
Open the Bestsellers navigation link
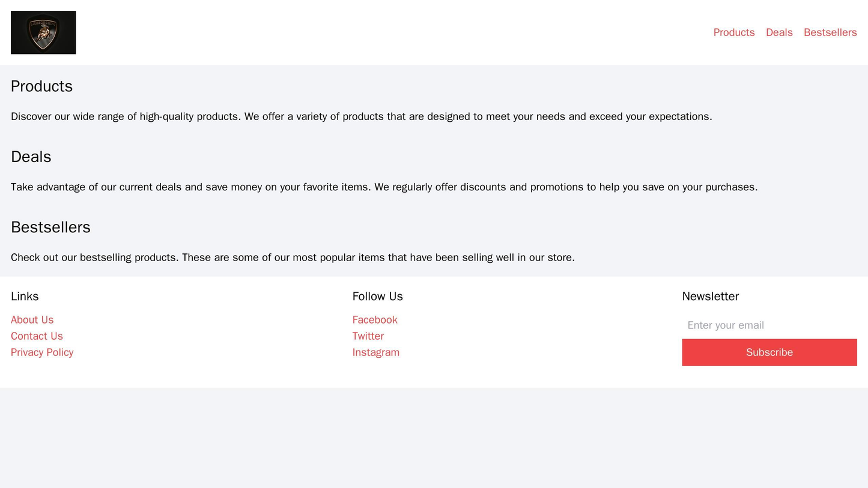coord(830,32)
